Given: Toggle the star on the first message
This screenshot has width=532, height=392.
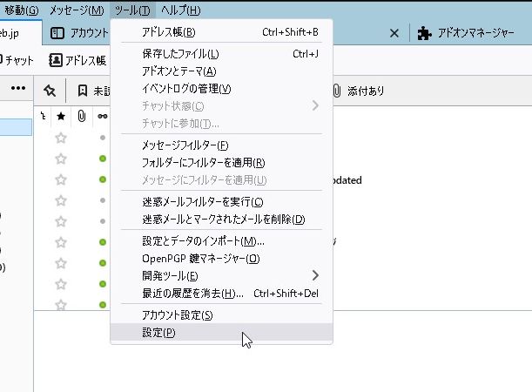Looking at the screenshot, I should coord(61,138).
